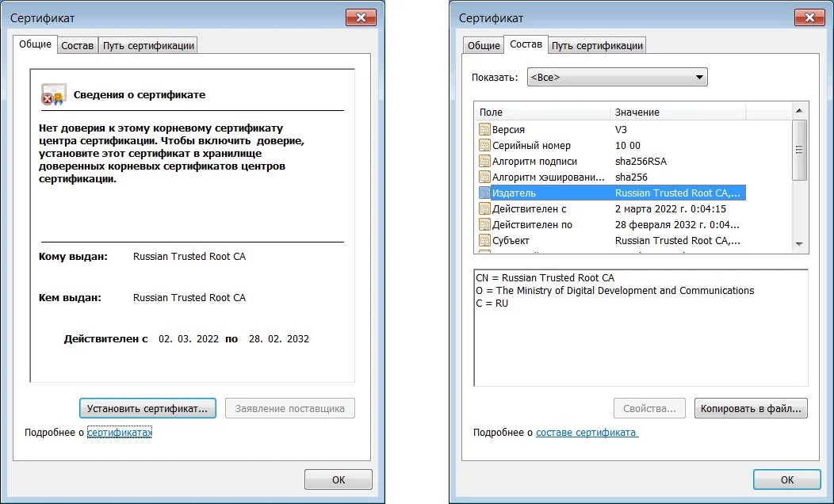Select Состав tab in right window

pos(526,44)
